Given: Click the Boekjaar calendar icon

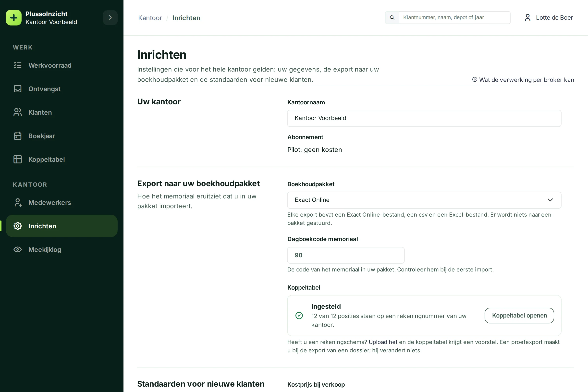Looking at the screenshot, I should 17,136.
